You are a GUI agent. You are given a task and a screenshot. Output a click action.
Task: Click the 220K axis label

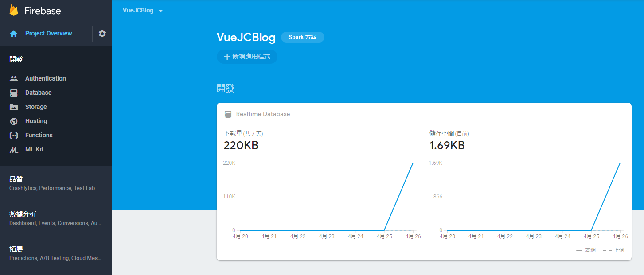(x=229, y=163)
